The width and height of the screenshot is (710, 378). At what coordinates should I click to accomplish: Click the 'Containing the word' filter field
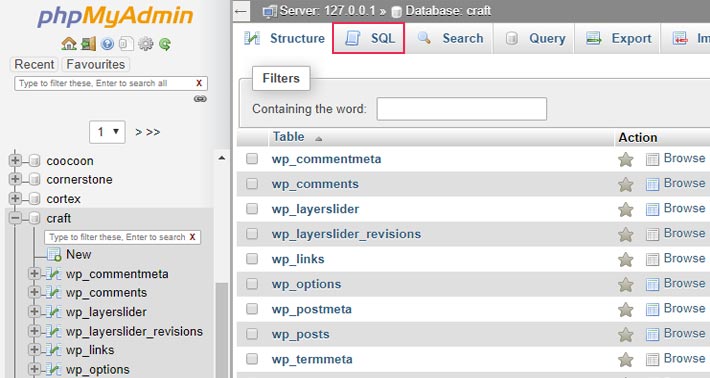pos(461,109)
